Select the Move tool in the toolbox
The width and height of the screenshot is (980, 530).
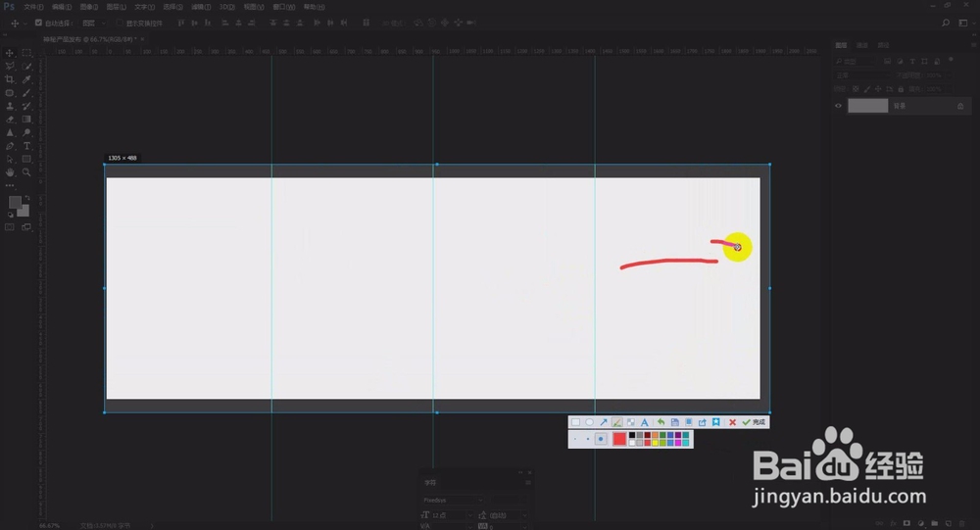pyautogui.click(x=10, y=53)
